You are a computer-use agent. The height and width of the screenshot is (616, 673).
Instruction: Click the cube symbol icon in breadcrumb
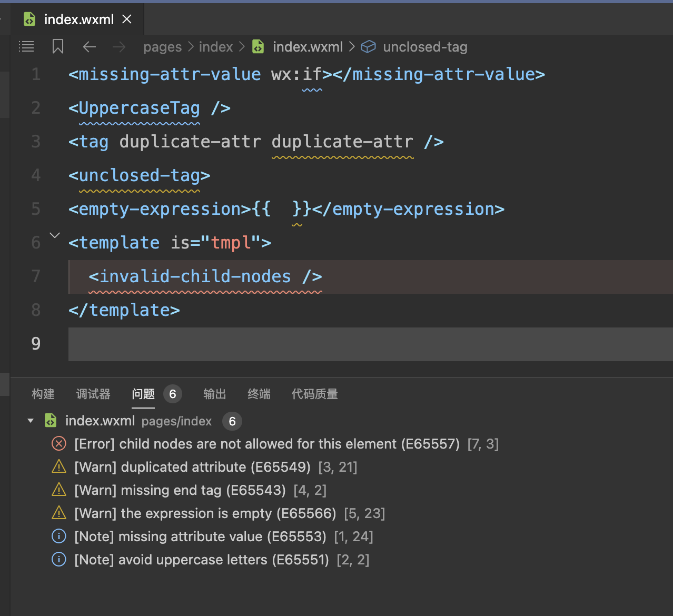368,47
